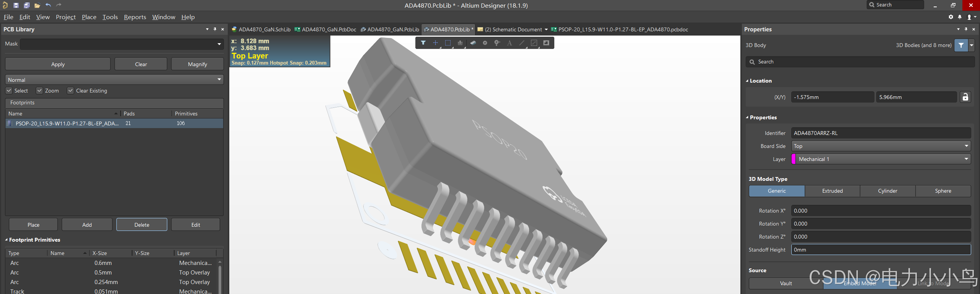Screen dimensions: 980x294
Task: Open the Board Side dropdown
Action: click(966, 146)
